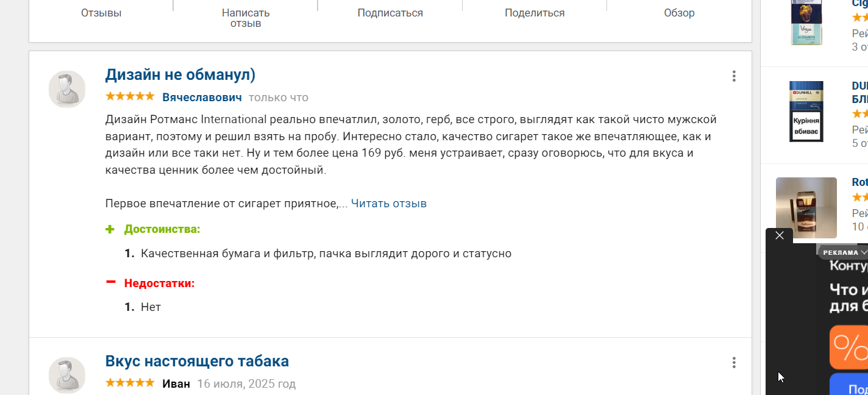The image size is (868, 395).
Task: Open review title Вкус настоящего табака
Action: 197,361
